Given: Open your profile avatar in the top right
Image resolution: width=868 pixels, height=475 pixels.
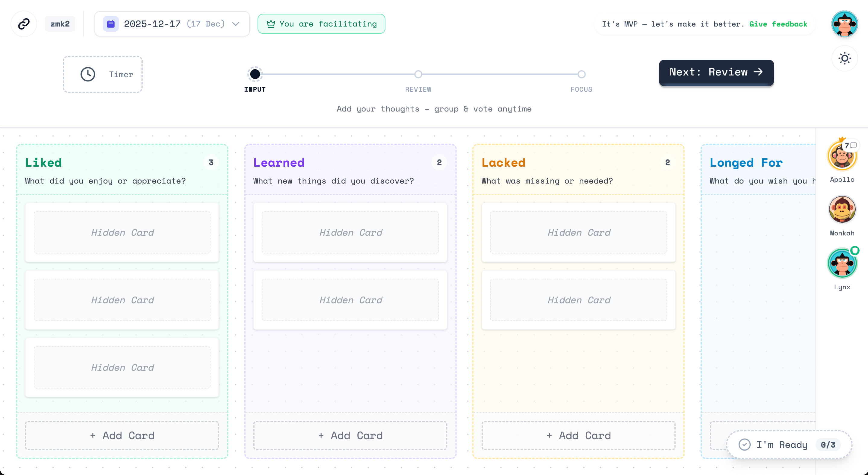Looking at the screenshot, I should [x=844, y=24].
